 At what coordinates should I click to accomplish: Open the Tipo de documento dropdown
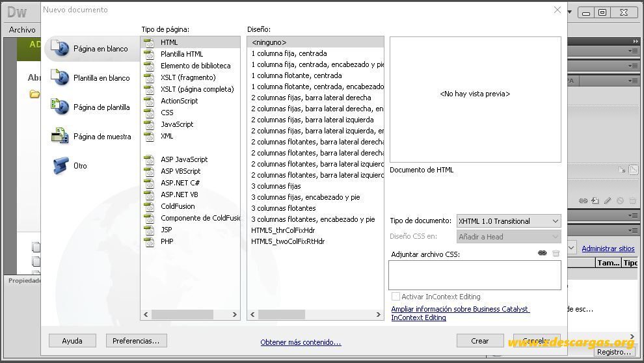(509, 221)
